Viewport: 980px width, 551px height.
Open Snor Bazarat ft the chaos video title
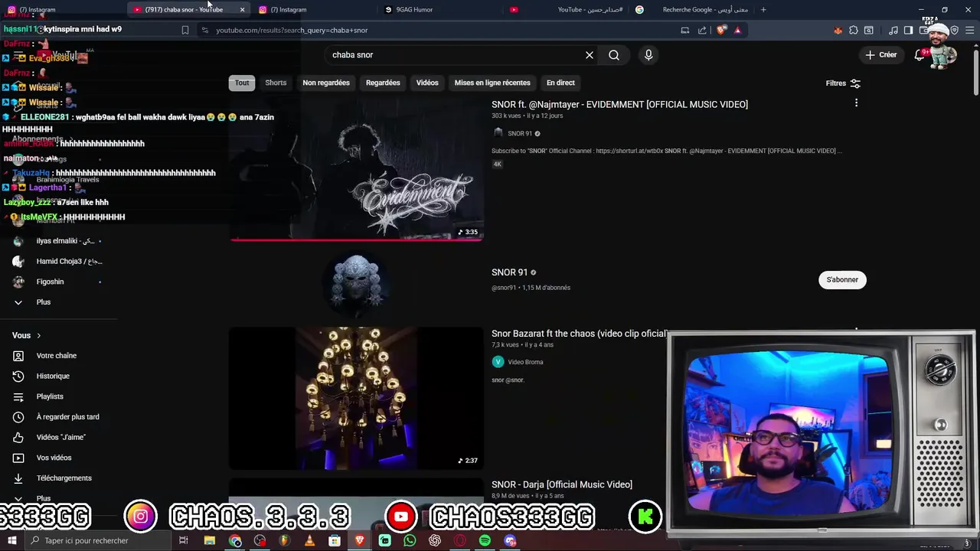pos(579,334)
